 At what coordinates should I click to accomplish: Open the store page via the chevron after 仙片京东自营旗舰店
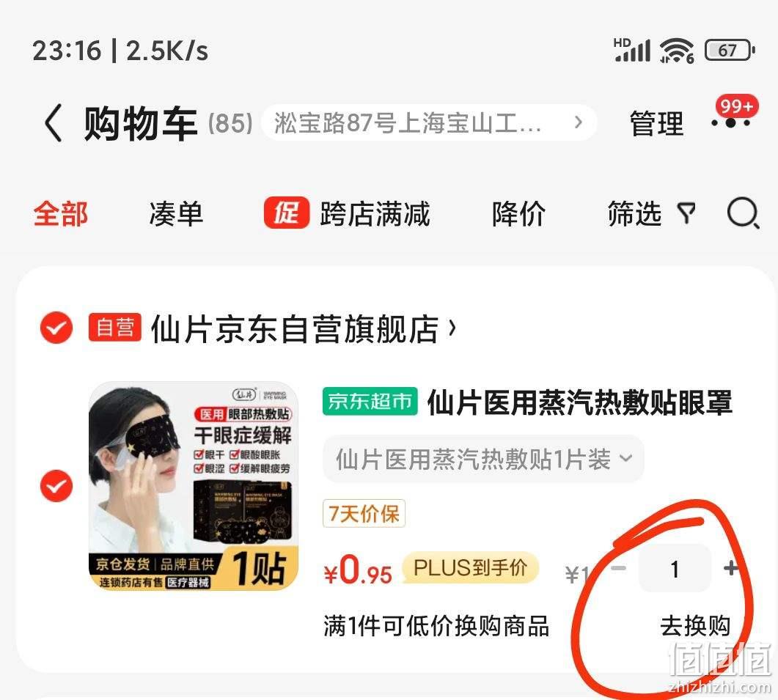[452, 328]
